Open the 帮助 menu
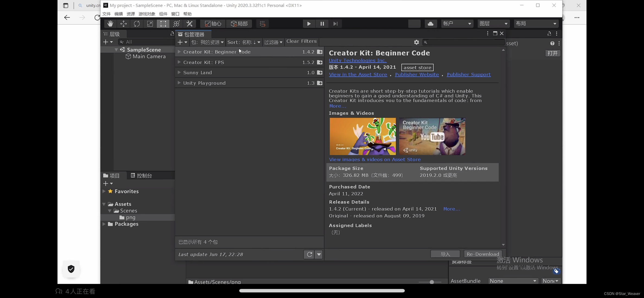 (x=188, y=14)
